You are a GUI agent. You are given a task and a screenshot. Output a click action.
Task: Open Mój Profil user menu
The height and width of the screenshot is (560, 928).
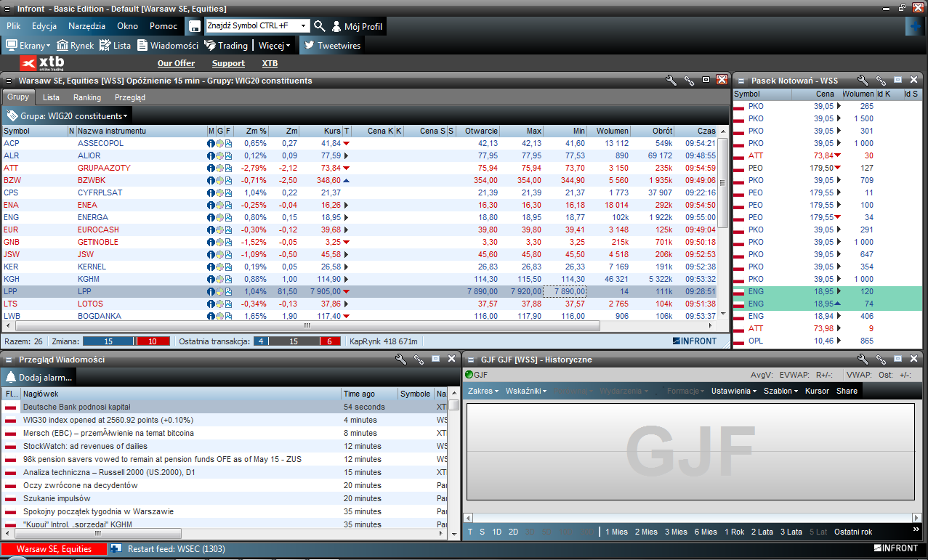tap(357, 26)
